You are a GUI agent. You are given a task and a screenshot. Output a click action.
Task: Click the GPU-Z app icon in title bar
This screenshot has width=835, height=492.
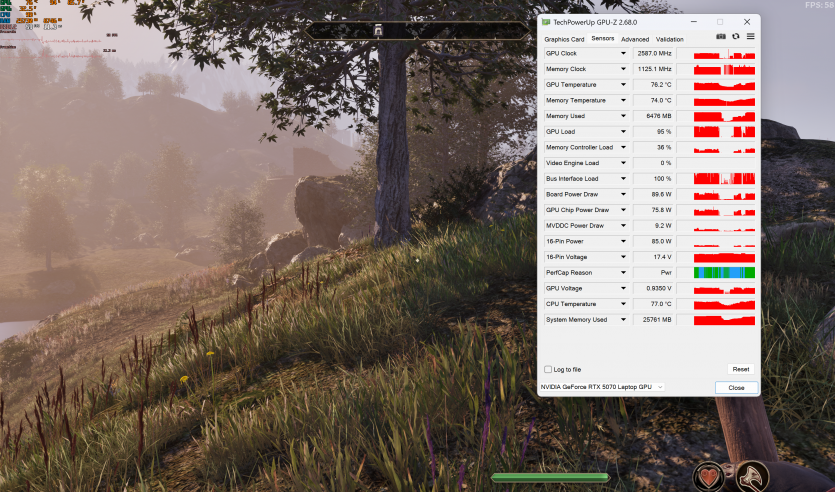[x=546, y=21]
